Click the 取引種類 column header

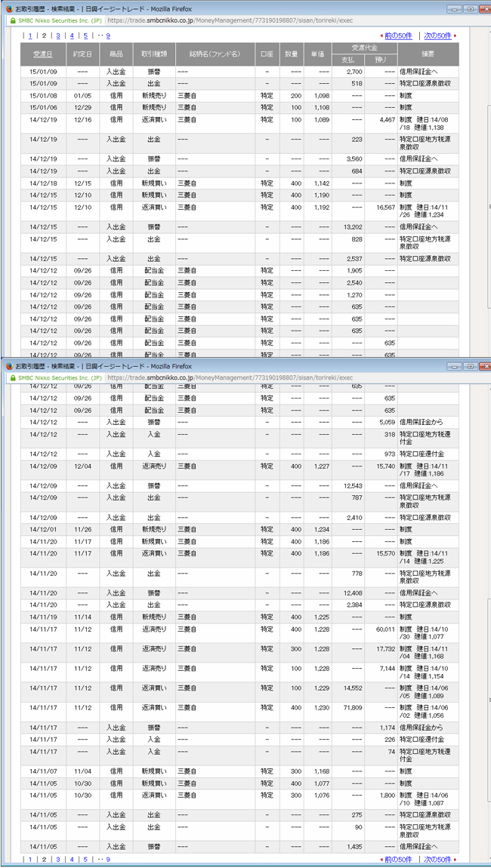(154, 54)
